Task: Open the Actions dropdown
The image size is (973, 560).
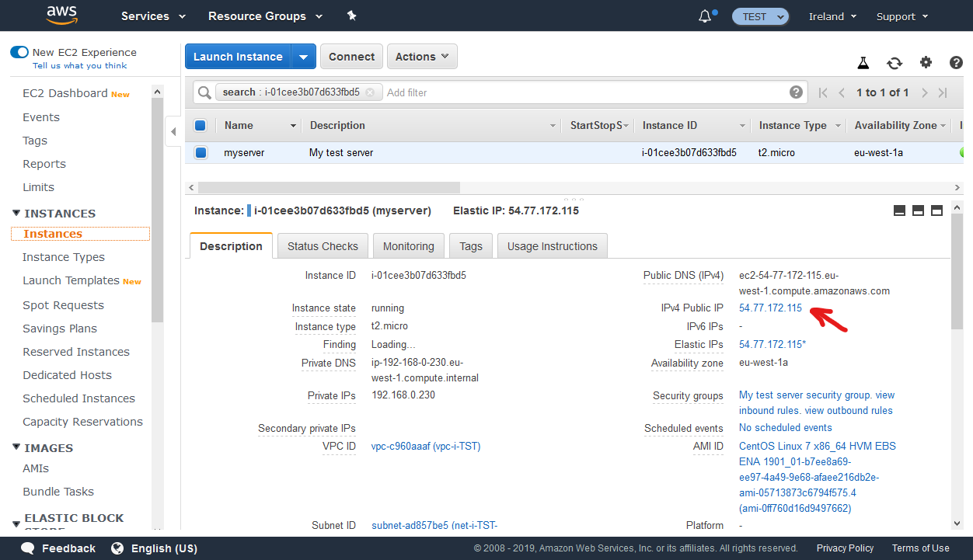Action: pyautogui.click(x=422, y=57)
